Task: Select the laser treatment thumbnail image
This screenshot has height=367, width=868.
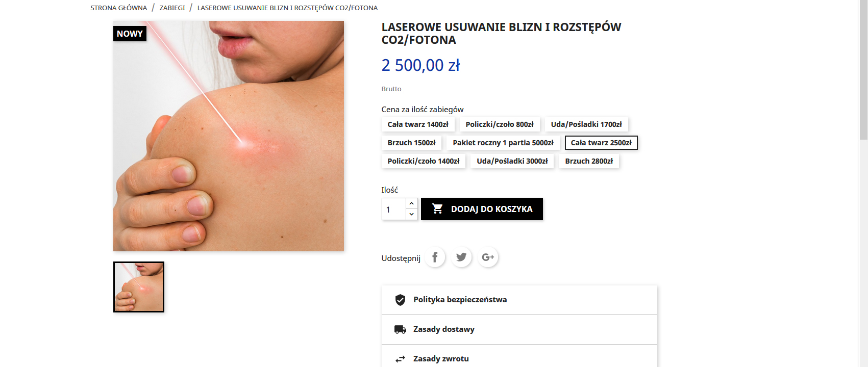Action: tap(139, 287)
